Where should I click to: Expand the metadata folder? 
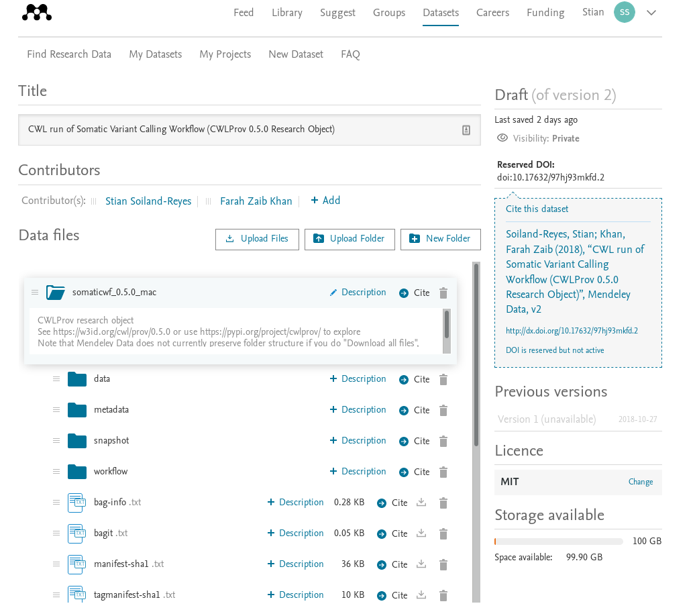coord(76,410)
